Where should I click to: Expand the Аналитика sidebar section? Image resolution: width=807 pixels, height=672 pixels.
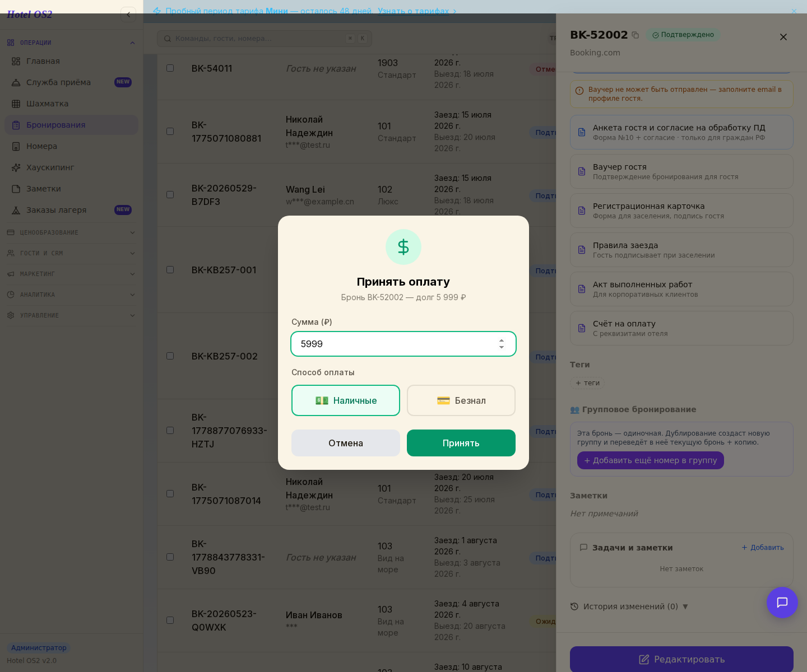[71, 295]
